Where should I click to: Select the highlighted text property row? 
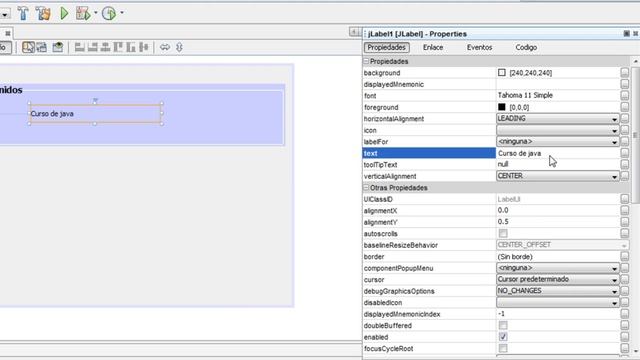coord(429,153)
